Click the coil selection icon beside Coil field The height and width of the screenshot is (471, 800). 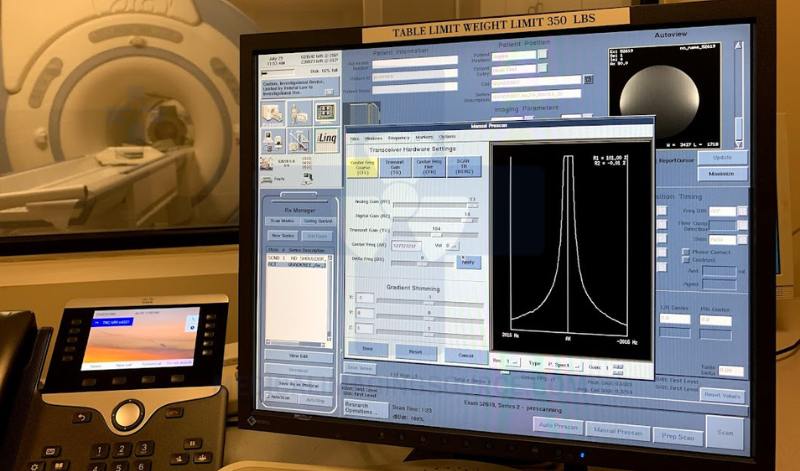point(588,80)
